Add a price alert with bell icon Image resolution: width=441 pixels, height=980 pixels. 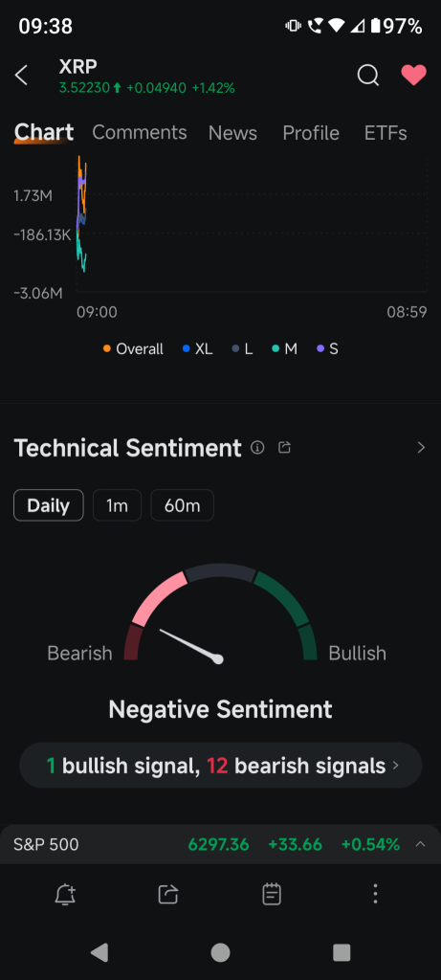(x=66, y=895)
